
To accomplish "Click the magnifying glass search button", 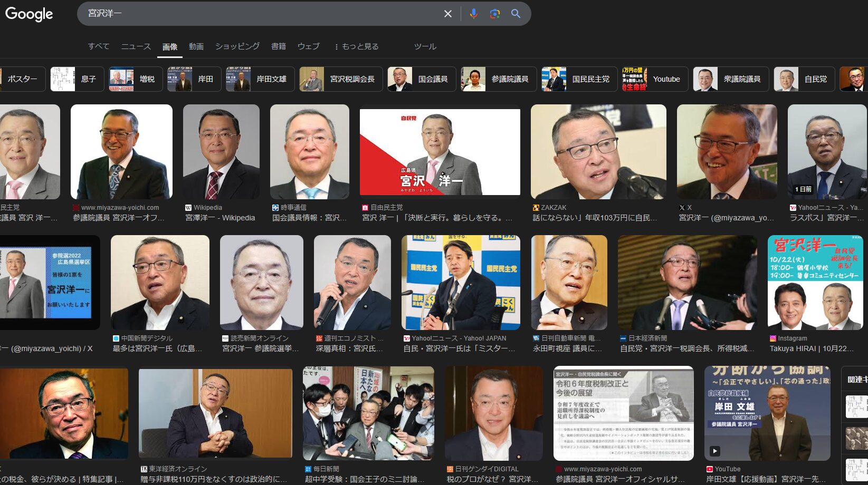I will (x=516, y=14).
